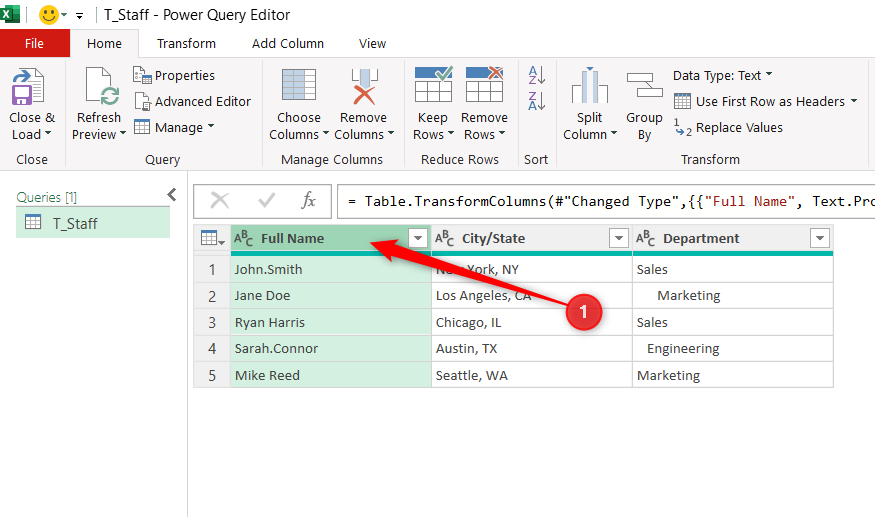
Task: Select row number 5
Action: point(212,375)
